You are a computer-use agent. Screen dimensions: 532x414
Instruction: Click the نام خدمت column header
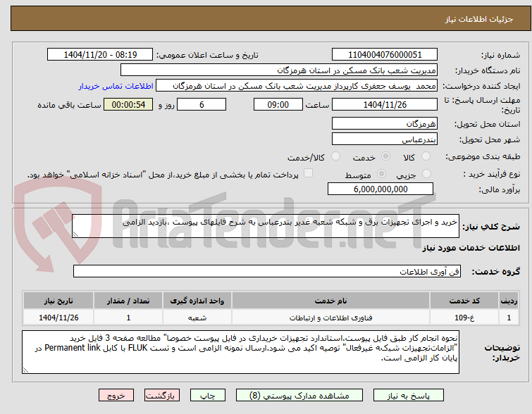click(x=330, y=301)
